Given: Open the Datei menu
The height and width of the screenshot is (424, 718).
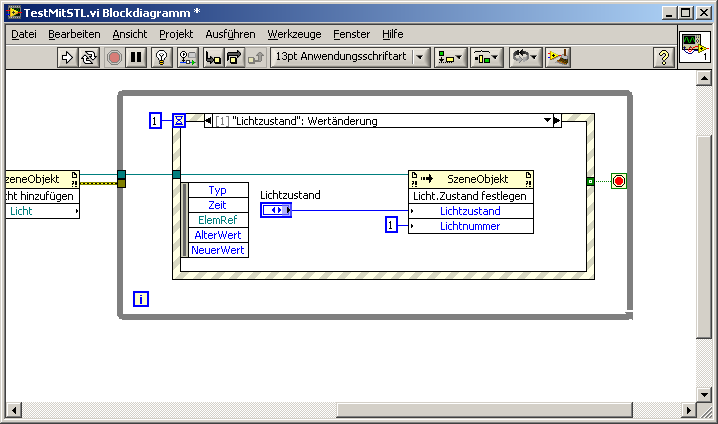Looking at the screenshot, I should (x=24, y=34).
